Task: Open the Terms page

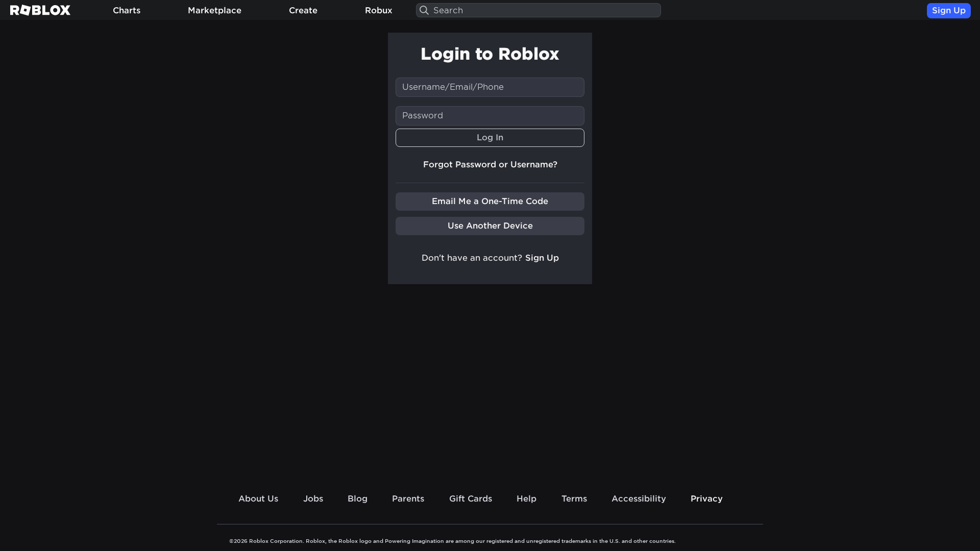Action: 574,498
